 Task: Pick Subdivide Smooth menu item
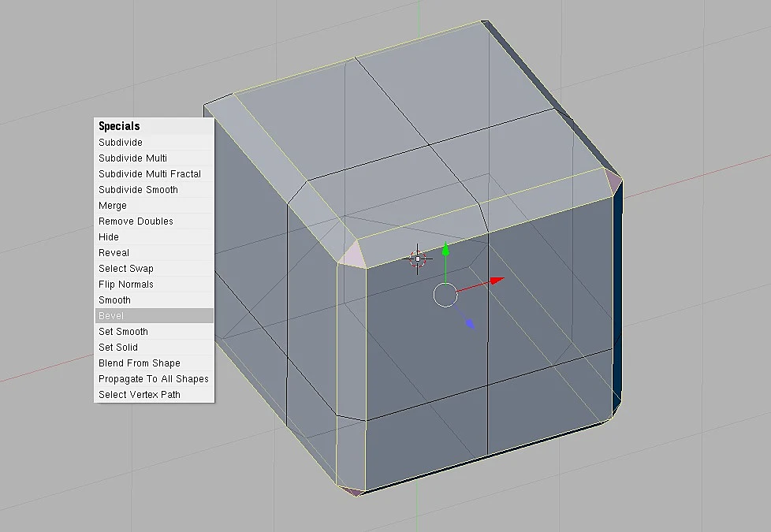(154, 190)
